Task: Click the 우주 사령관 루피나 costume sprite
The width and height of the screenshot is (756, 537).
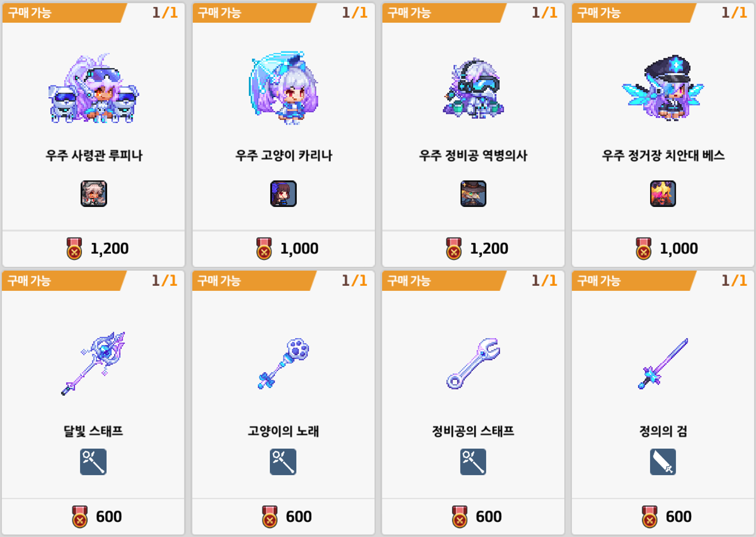Action: pyautogui.click(x=93, y=89)
